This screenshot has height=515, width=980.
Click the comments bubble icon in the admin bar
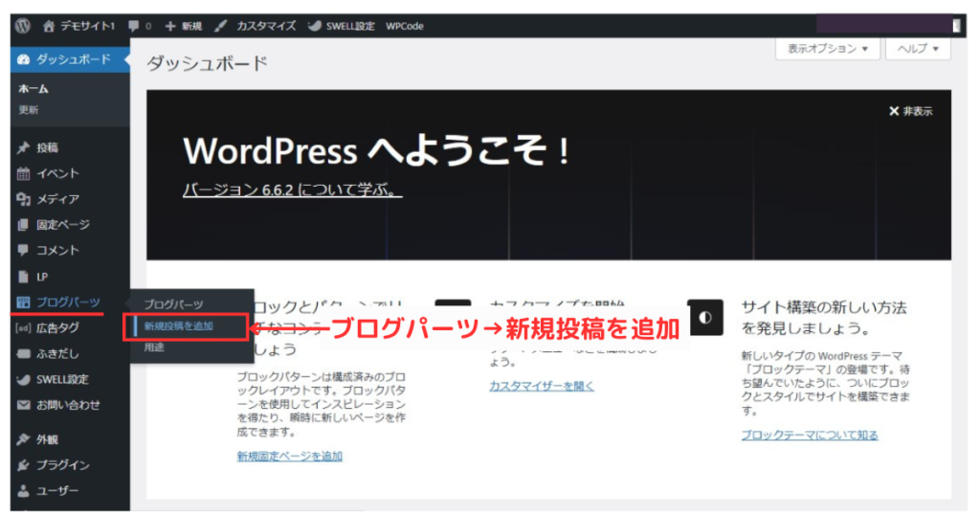point(134,26)
